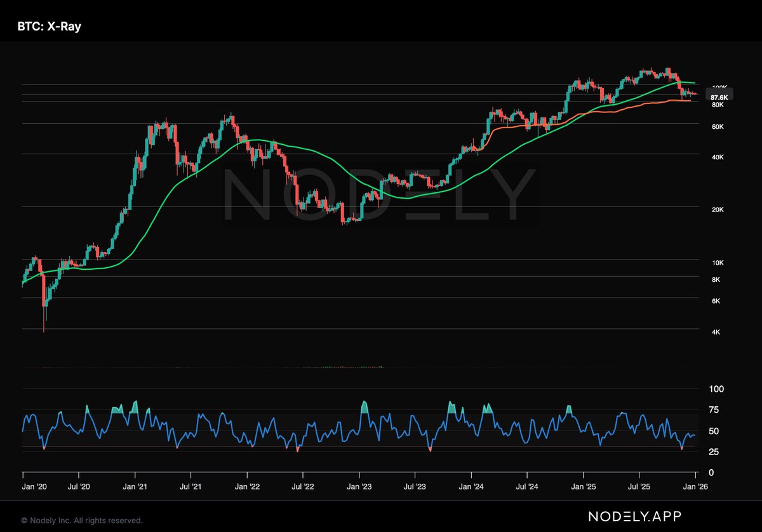Click the 10K price axis label
The image size is (762, 532).
[718, 263]
